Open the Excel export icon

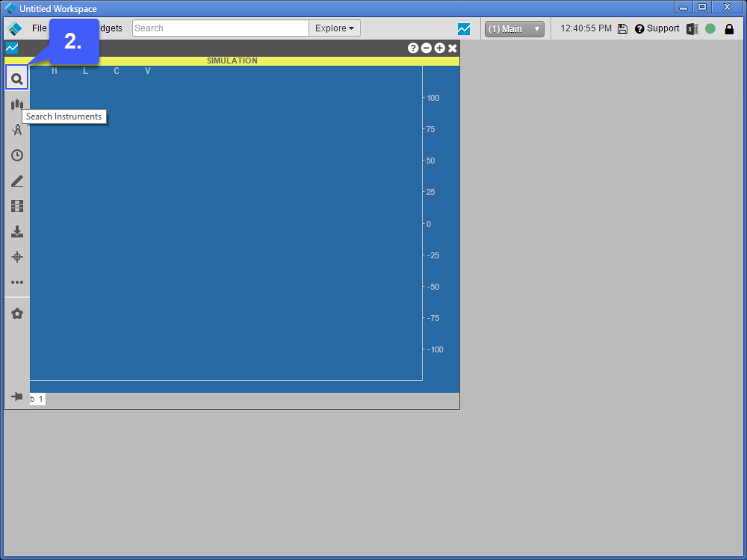coord(692,28)
